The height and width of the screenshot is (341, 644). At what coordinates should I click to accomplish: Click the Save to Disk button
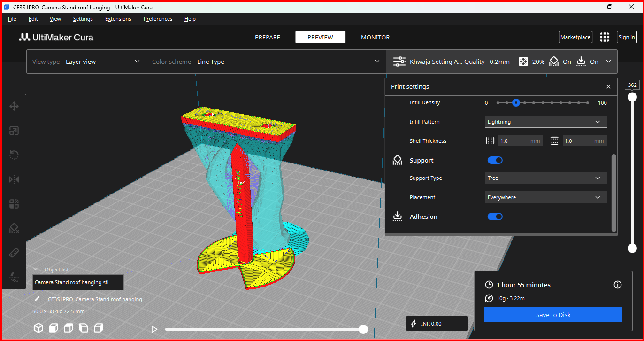click(x=553, y=315)
